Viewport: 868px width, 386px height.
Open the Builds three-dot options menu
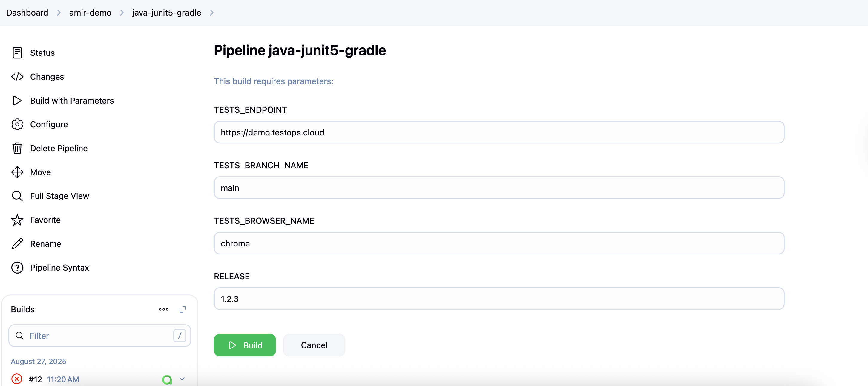pyautogui.click(x=164, y=309)
